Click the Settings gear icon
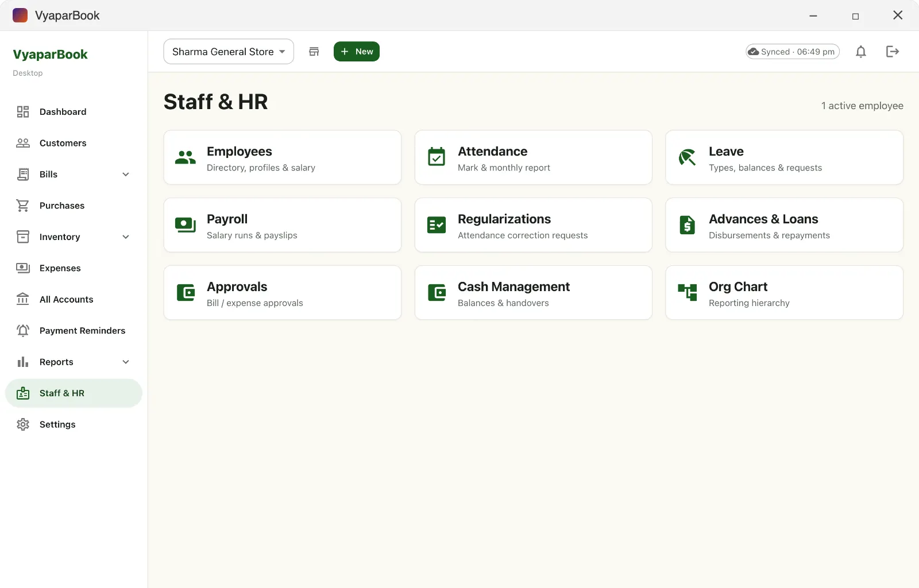 pyautogui.click(x=23, y=424)
